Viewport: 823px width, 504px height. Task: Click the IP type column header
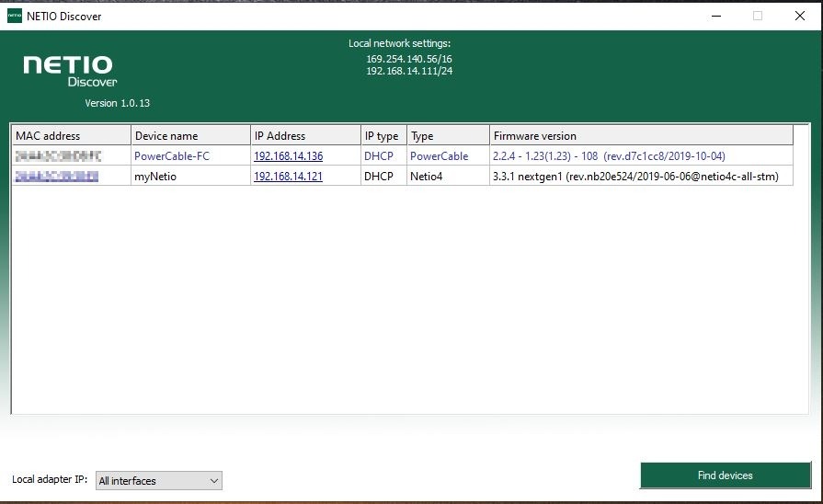[383, 135]
